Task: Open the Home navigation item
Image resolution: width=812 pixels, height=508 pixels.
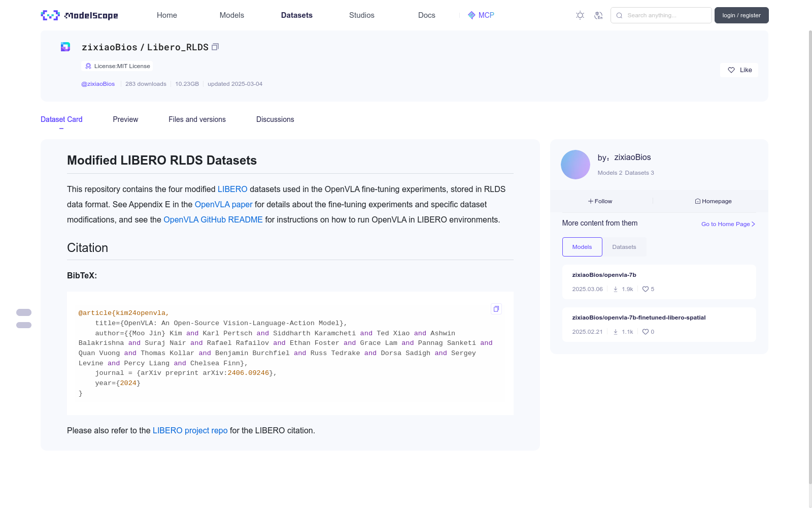Action: pos(167,15)
